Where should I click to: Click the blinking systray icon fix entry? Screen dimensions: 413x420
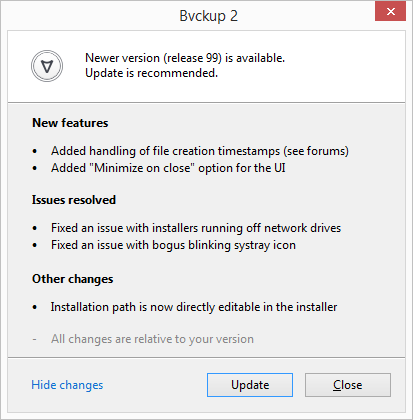coord(173,245)
